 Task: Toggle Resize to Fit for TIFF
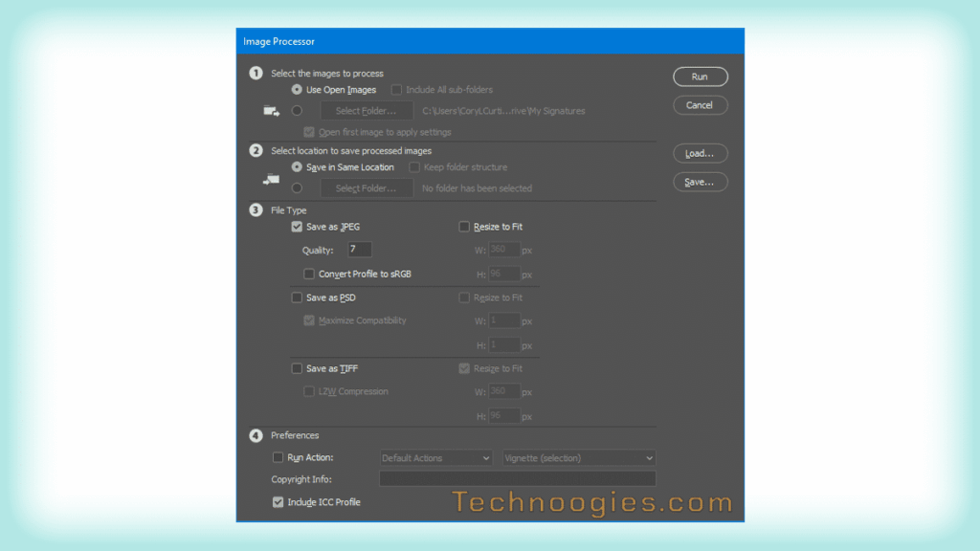[464, 368]
